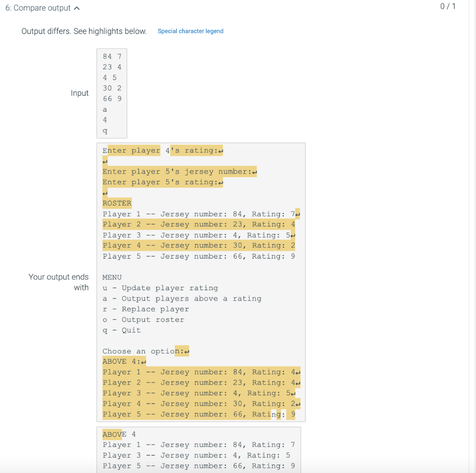Click "Enter player 5's rating:" output line
The height and width of the screenshot is (473, 476).
[x=163, y=182]
